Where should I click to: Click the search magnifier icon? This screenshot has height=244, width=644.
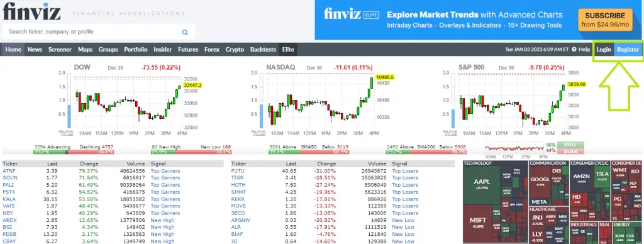point(185,32)
